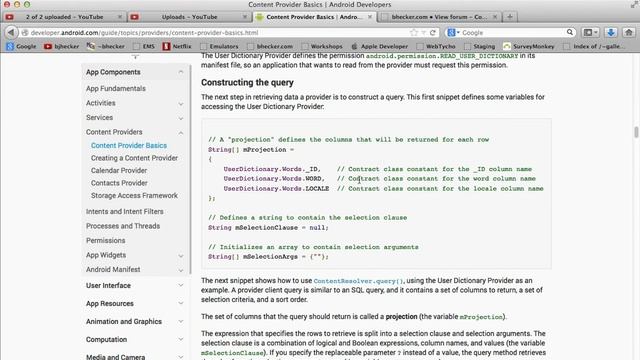Screen dimensions: 640x360
Task: Open the Google bookmark
Action: click(21, 47)
